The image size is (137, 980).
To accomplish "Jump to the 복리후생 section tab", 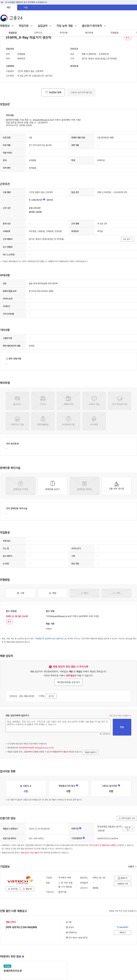I will pos(89,33).
